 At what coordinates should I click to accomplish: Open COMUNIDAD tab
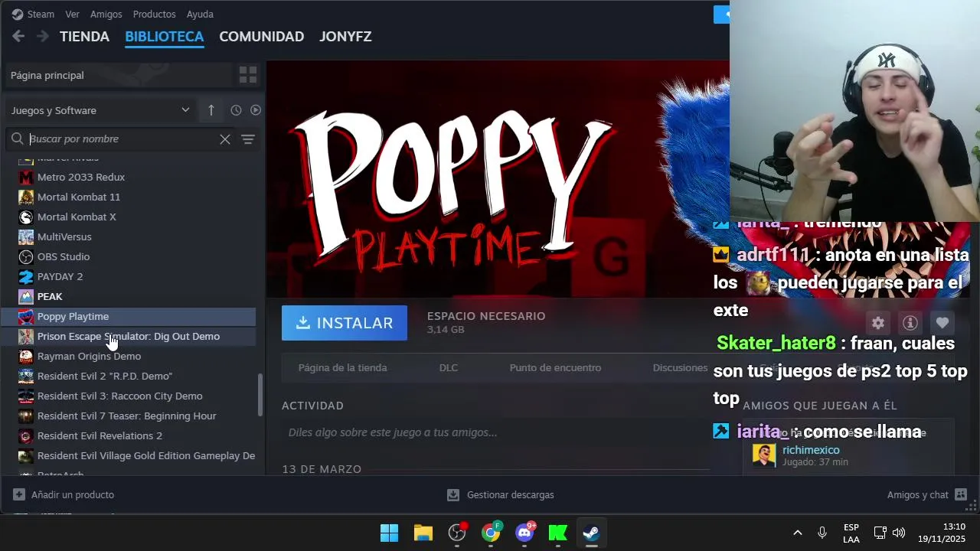[x=261, y=36]
